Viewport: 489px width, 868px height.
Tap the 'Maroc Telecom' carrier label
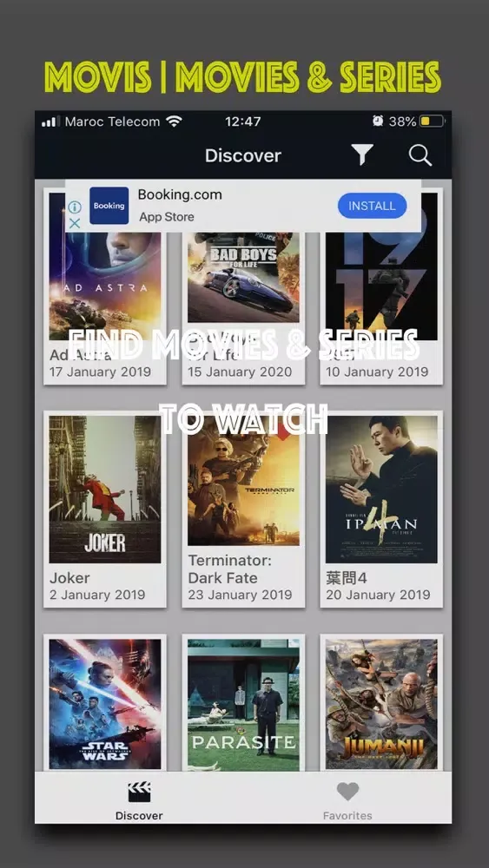(112, 122)
